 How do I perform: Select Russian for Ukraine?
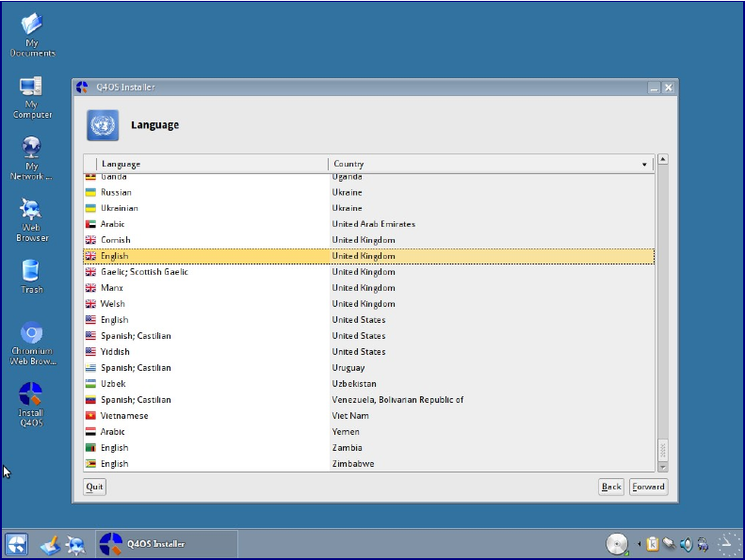click(x=368, y=192)
